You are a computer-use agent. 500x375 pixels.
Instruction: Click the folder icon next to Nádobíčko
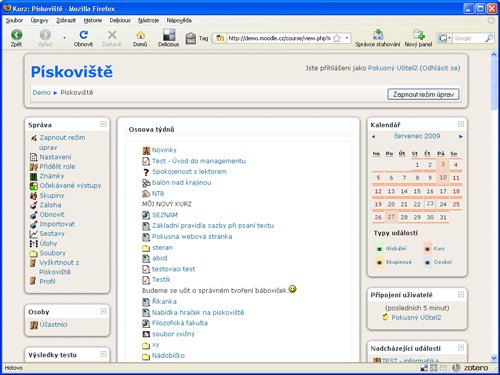point(146,356)
